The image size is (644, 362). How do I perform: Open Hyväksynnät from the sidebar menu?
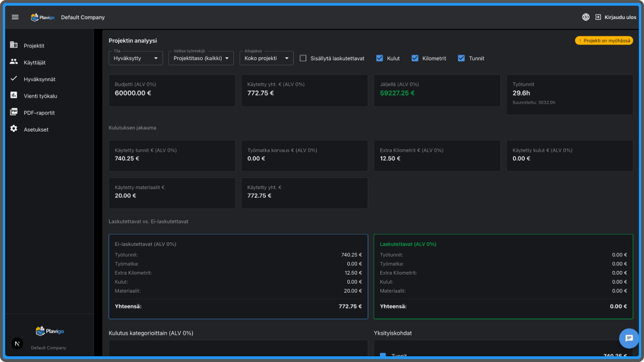[x=39, y=79]
